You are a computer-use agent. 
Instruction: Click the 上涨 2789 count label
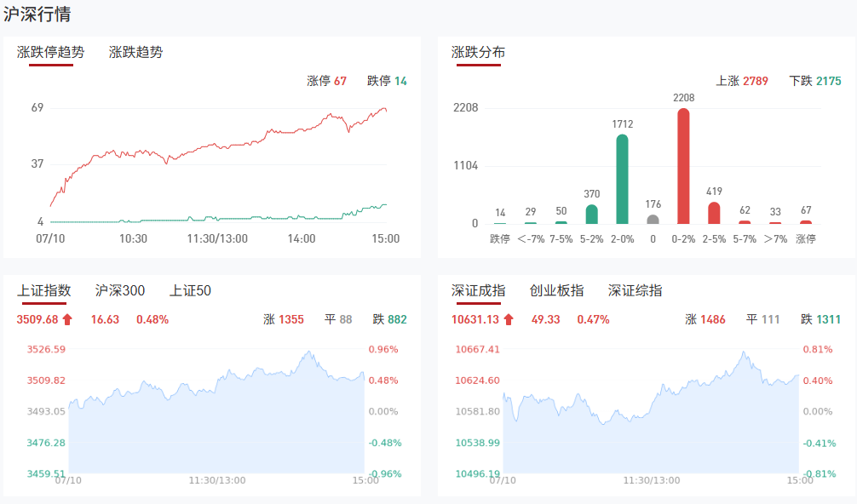point(742,81)
